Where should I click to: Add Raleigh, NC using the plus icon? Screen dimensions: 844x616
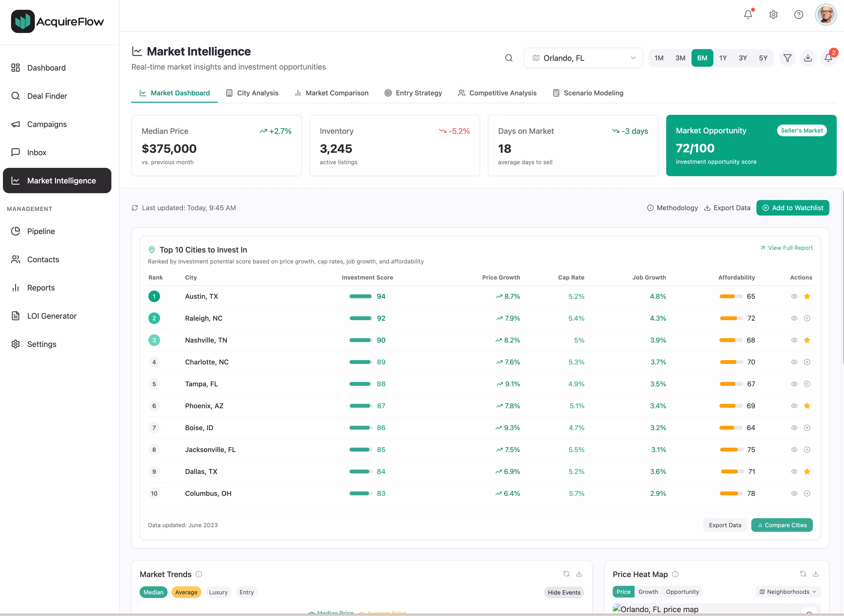click(x=807, y=318)
